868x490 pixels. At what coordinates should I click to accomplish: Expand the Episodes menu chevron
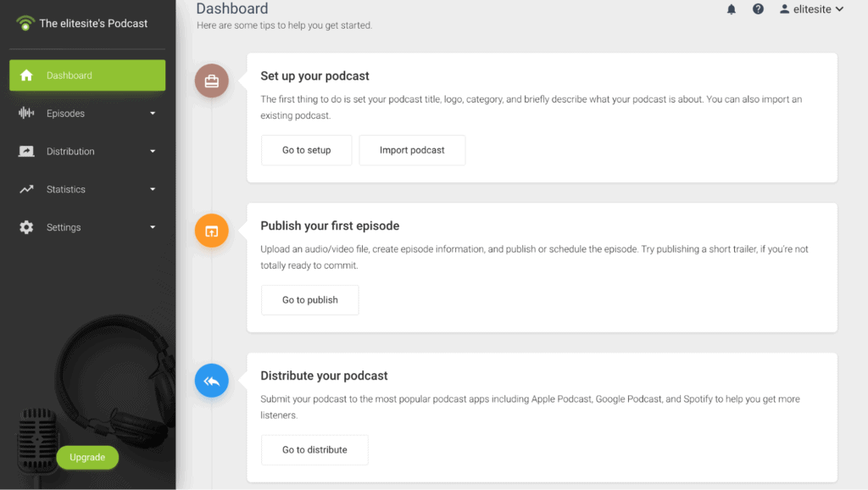tap(153, 113)
